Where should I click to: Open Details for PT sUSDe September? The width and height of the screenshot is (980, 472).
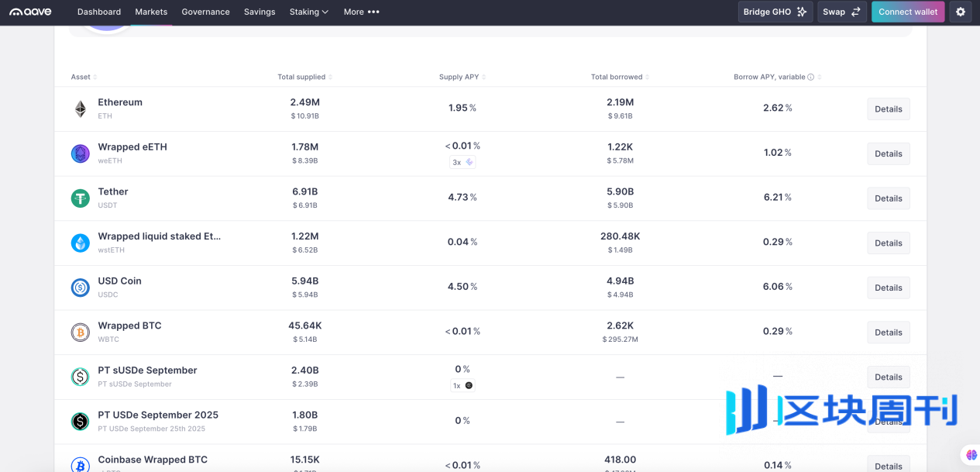point(889,377)
